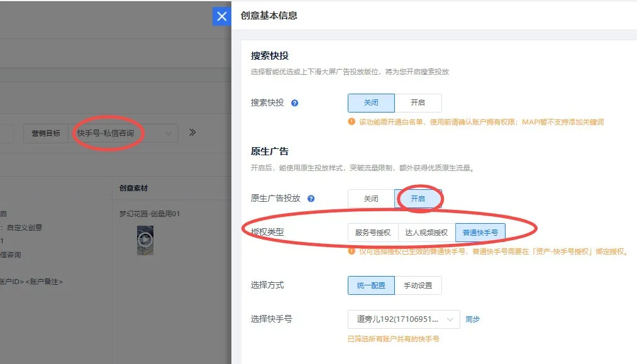637x364 pixels.
Task: Turn on 搜索快投 with 开启
Action: click(x=418, y=103)
